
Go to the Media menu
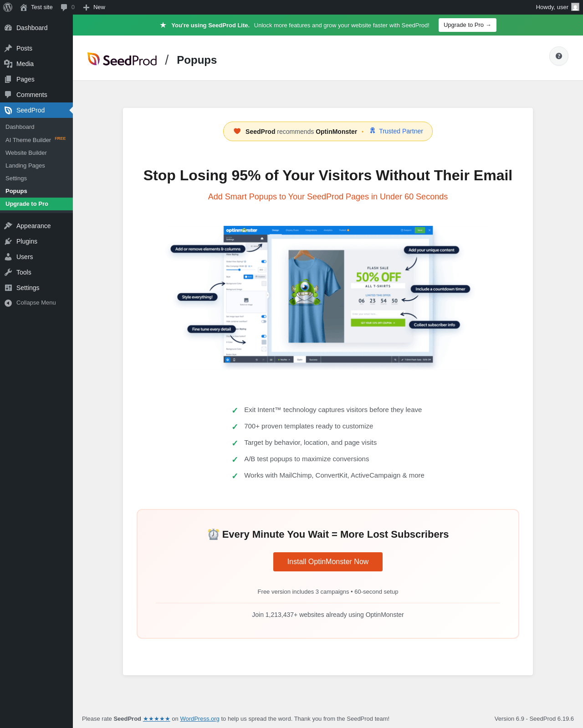36,64
